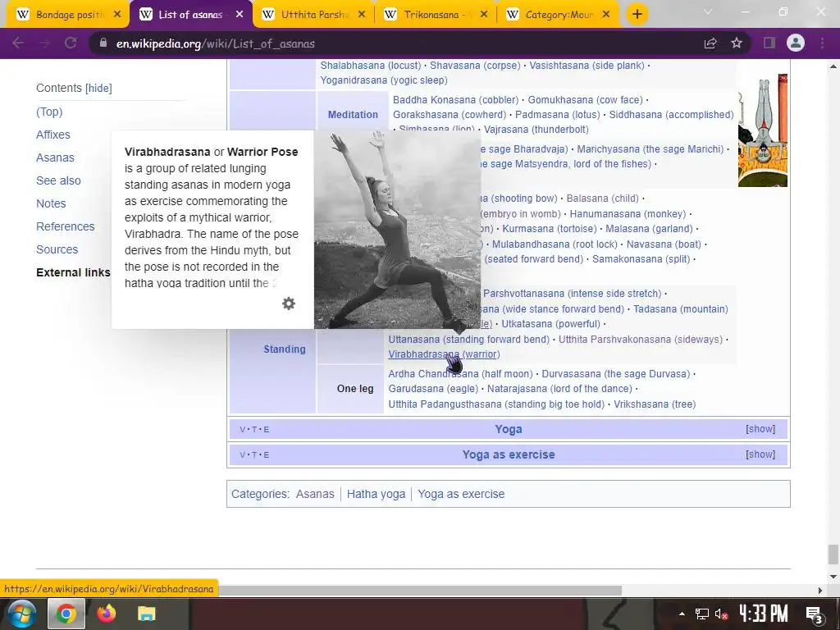The height and width of the screenshot is (630, 840).
Task: Open File Explorer from the taskbar
Action: click(146, 614)
